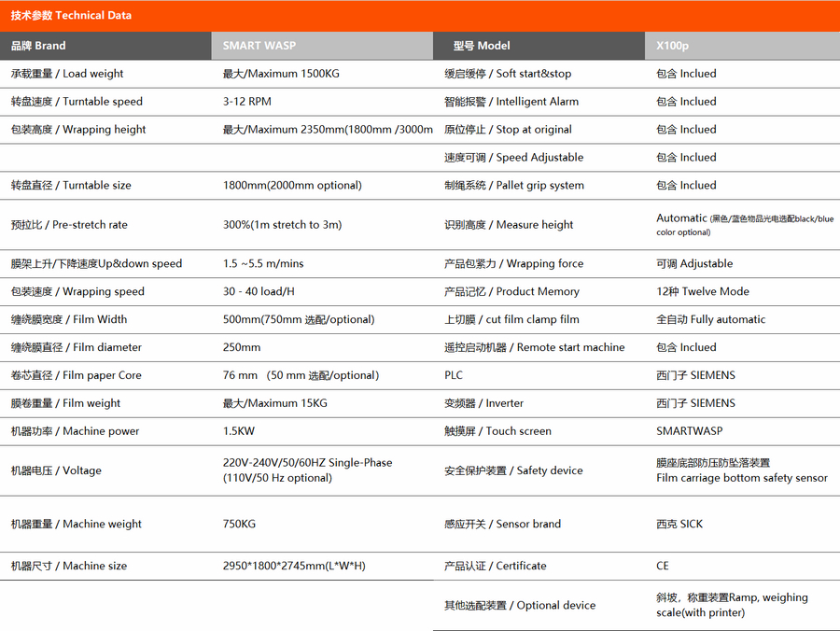Select the machine size 2950*1800*2745mm value
Viewport: 840px width, 631px height.
click(x=294, y=566)
